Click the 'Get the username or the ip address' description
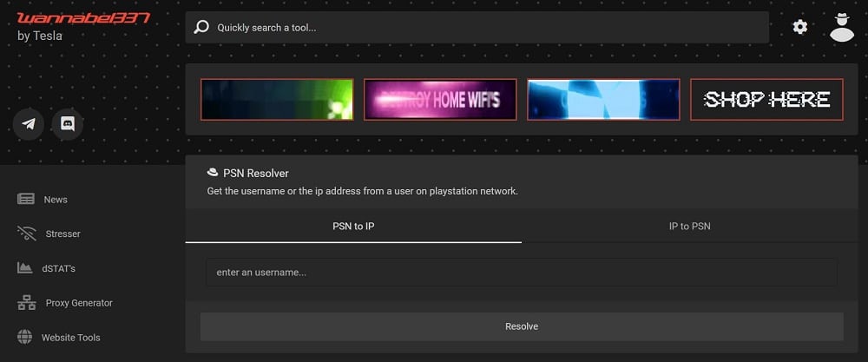This screenshot has height=362, width=868. (363, 192)
